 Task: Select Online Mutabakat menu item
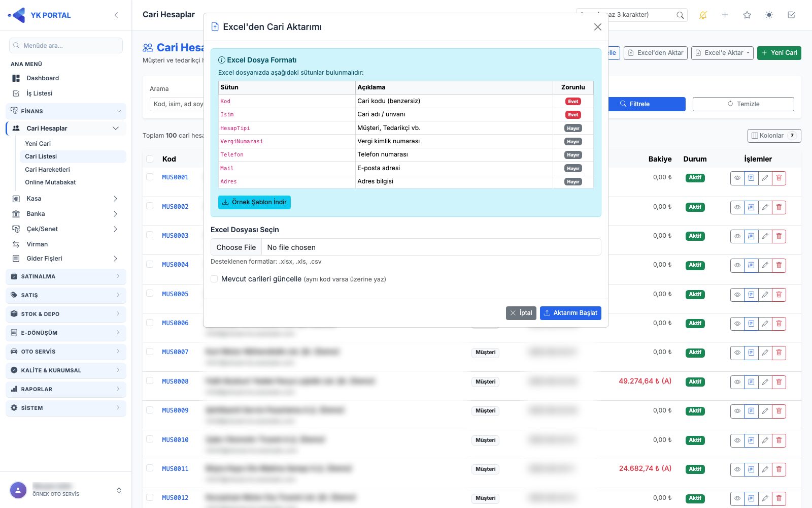50,182
